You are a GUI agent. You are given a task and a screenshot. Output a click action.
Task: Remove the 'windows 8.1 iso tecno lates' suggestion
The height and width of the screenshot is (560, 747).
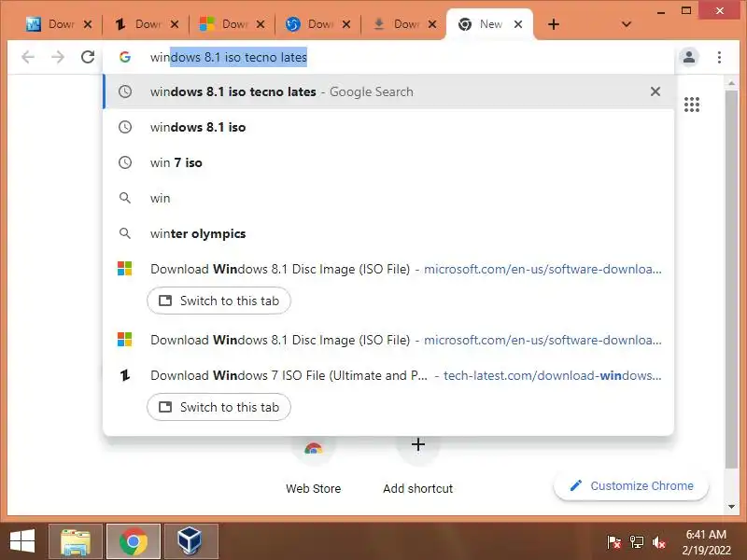655,91
